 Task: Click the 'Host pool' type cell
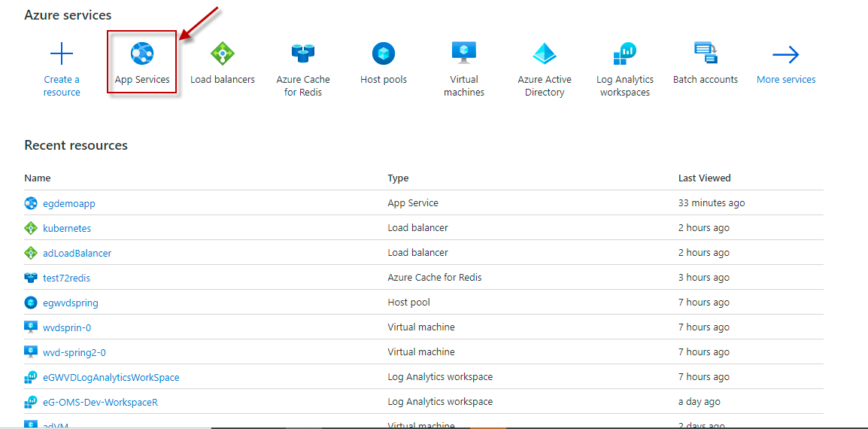[x=408, y=302]
